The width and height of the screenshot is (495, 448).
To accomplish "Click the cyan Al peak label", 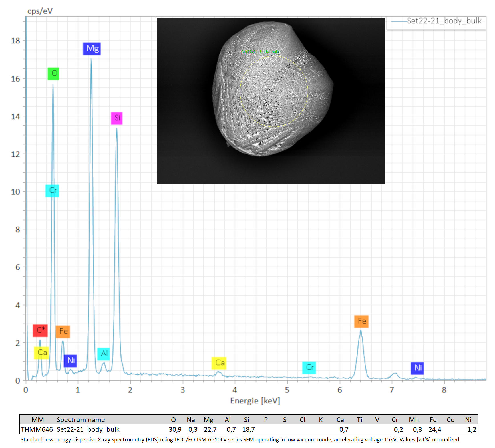I will pos(104,354).
